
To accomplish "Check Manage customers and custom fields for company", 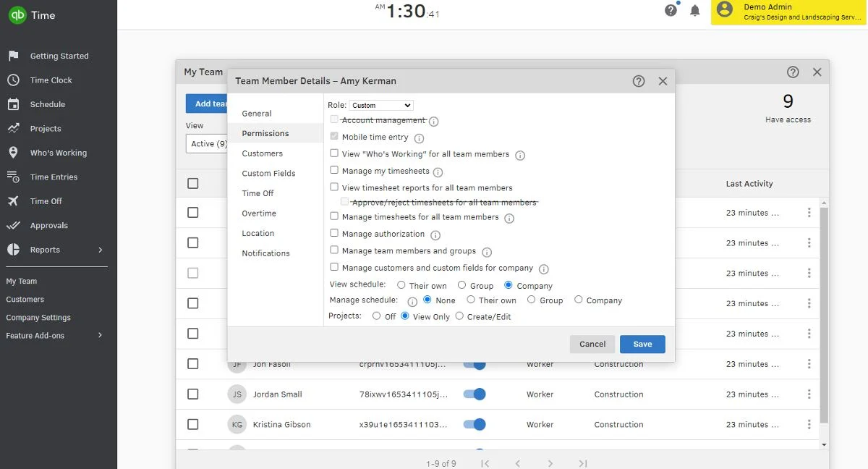I will click(x=334, y=267).
